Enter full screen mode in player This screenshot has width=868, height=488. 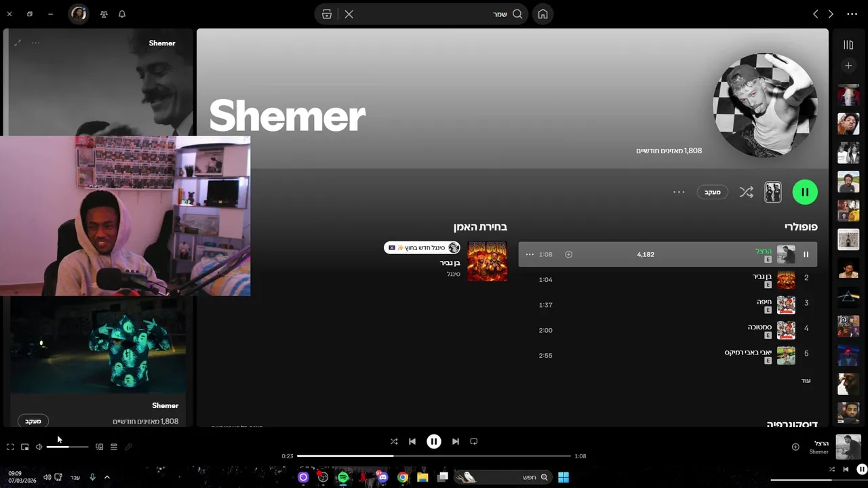(x=10, y=447)
